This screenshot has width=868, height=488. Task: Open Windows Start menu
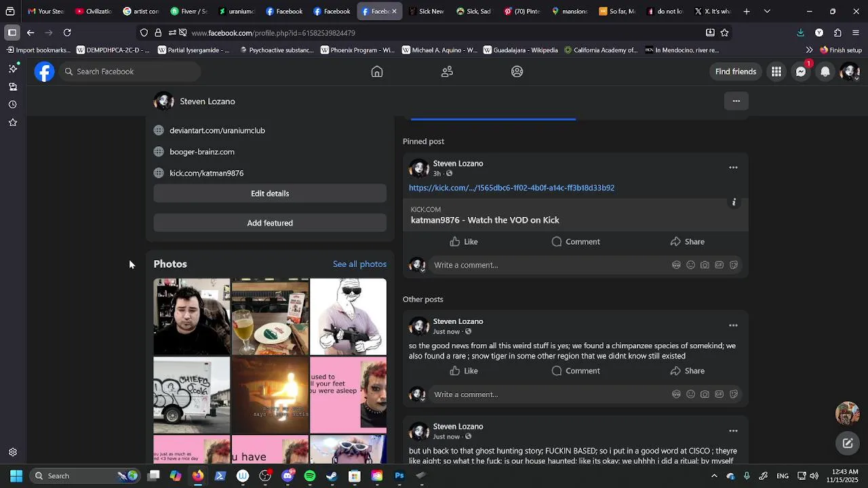pos(16,476)
